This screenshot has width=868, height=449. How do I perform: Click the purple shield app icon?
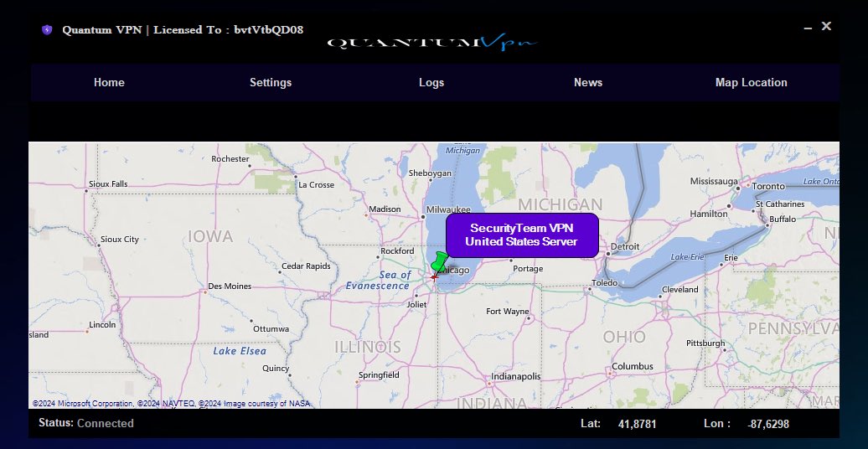(47, 30)
